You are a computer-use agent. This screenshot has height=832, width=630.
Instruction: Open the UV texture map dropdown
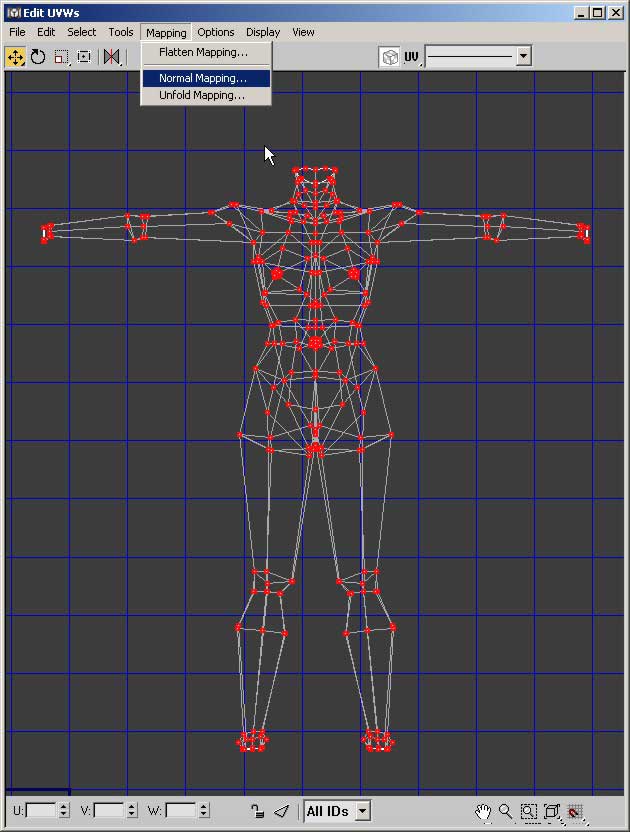523,57
